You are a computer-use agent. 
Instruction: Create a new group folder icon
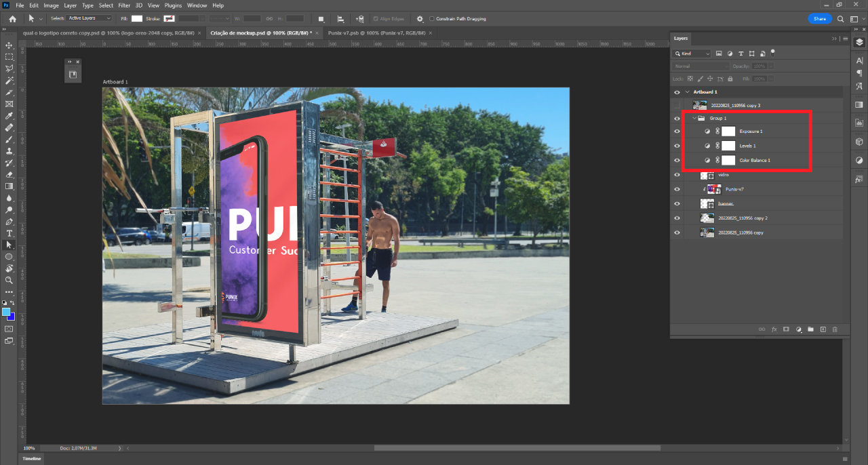(810, 329)
